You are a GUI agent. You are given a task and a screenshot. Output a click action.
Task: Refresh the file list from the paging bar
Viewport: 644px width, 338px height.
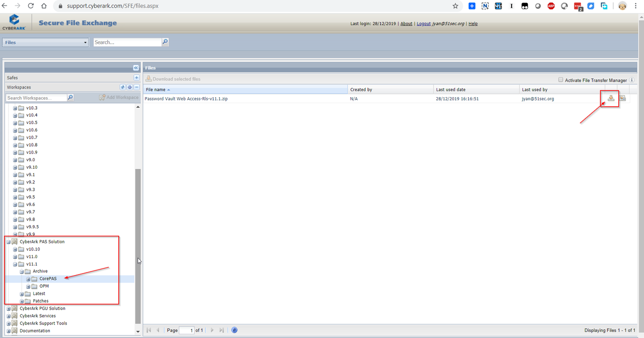tap(234, 330)
